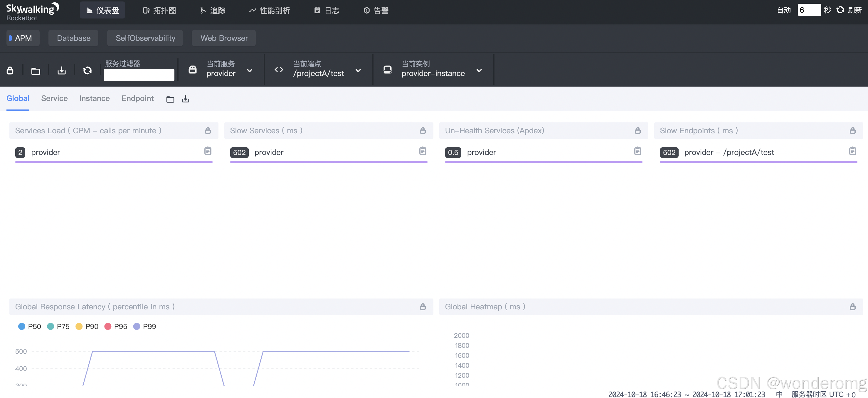Viewport: 868px width, 398px height.
Task: Click the 502 badge in Slow Services
Action: click(239, 153)
